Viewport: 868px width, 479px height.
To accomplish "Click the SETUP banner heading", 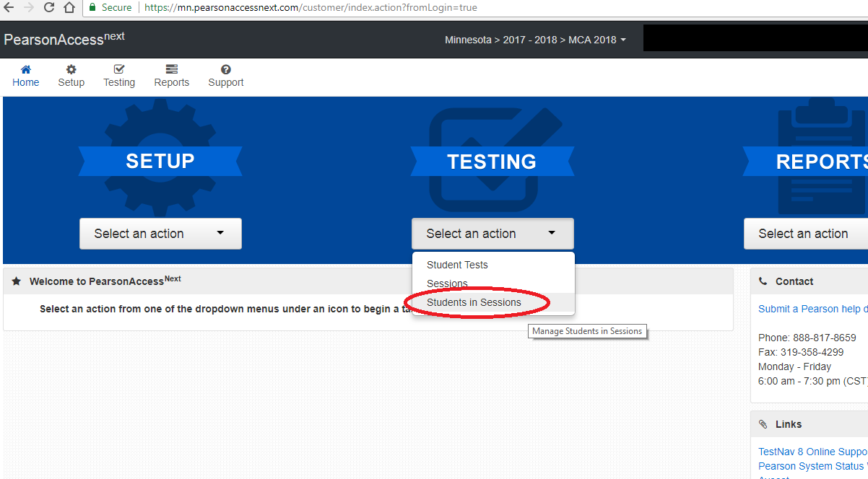I will pos(160,161).
